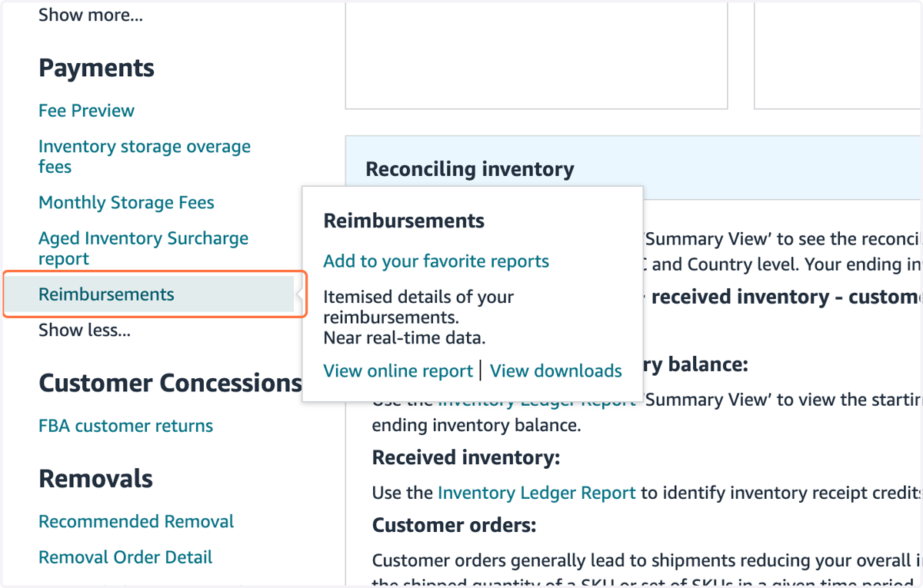Viewport: 923px width, 588px height.
Task: Click View online report in popup
Action: [398, 371]
